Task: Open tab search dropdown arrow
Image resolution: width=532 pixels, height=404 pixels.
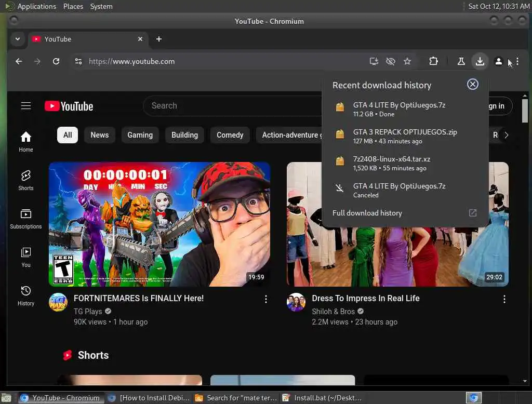Action: [x=18, y=39]
